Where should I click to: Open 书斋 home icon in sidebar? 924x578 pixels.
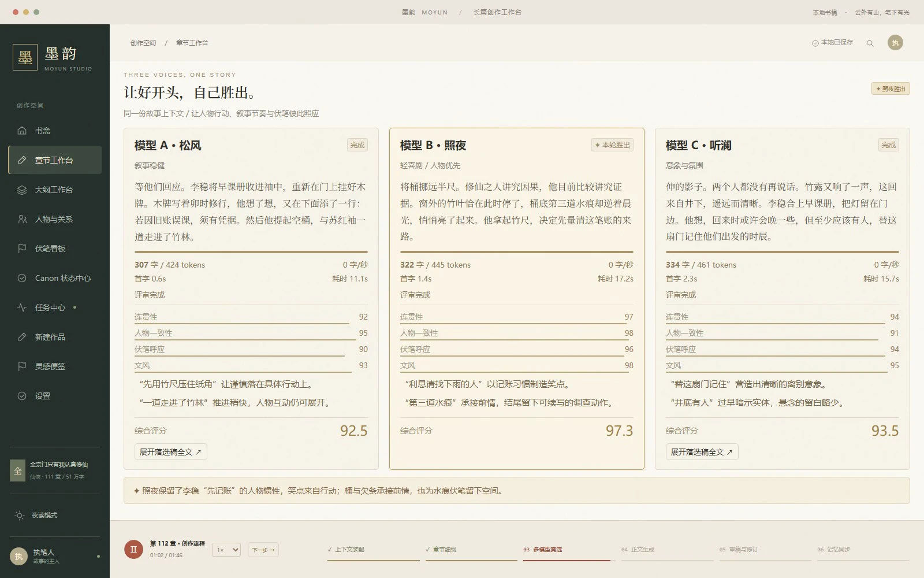(x=22, y=131)
